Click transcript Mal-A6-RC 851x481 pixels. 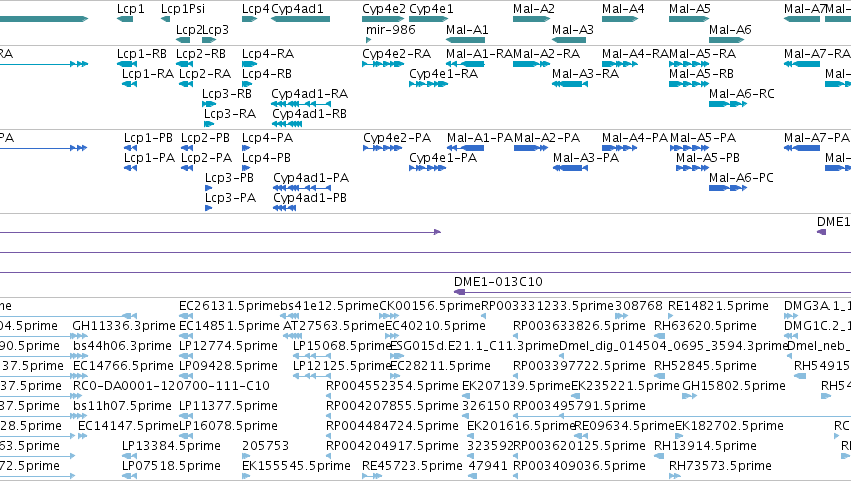[x=728, y=104]
